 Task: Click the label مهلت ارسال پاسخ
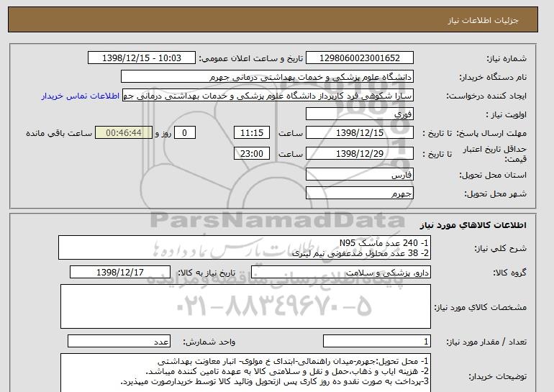[491, 133]
